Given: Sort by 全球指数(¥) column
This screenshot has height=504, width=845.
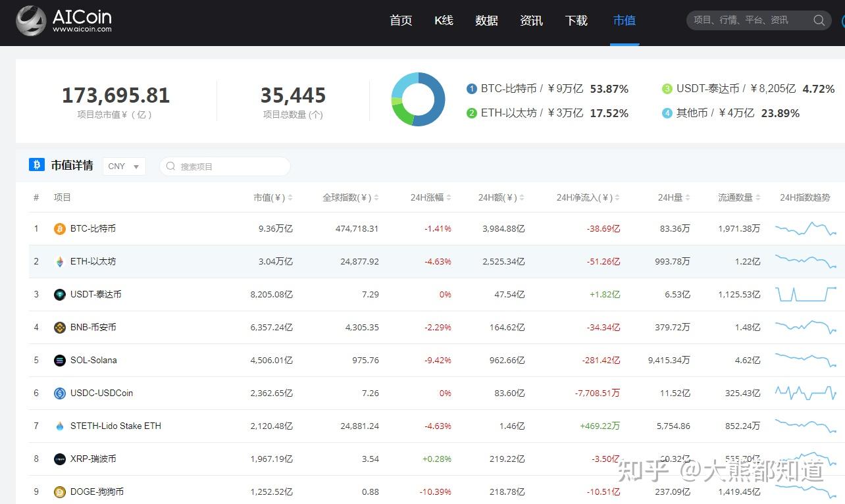Looking at the screenshot, I should (351, 197).
